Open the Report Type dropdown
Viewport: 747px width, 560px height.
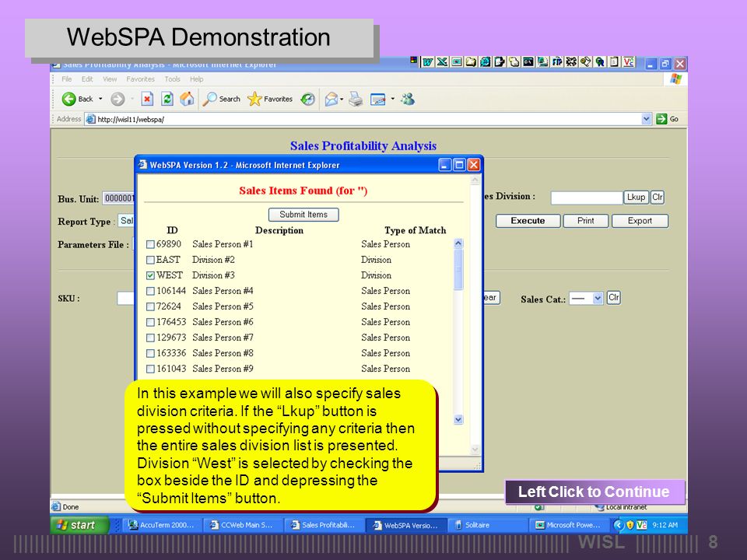coord(126,221)
